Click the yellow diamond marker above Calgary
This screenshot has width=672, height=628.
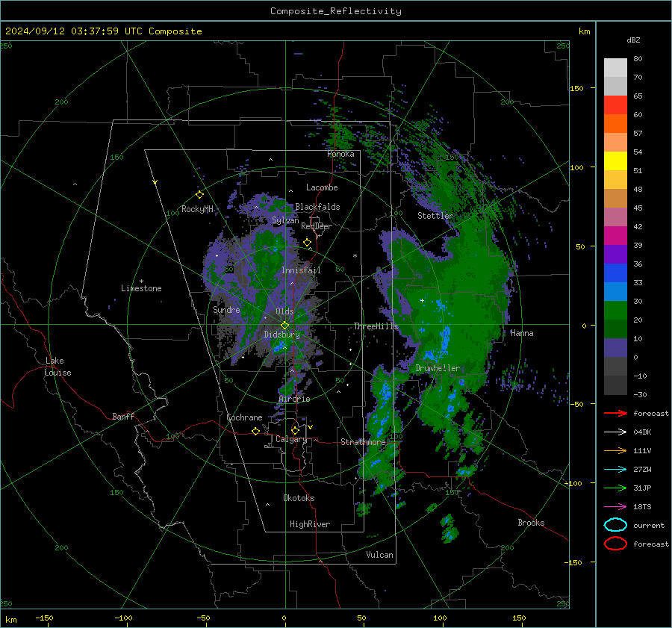point(295,430)
